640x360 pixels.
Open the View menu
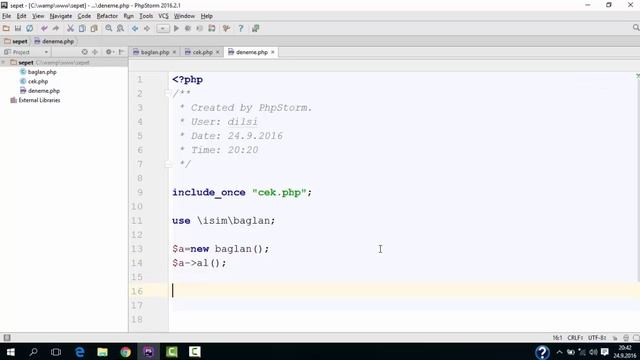[38, 16]
